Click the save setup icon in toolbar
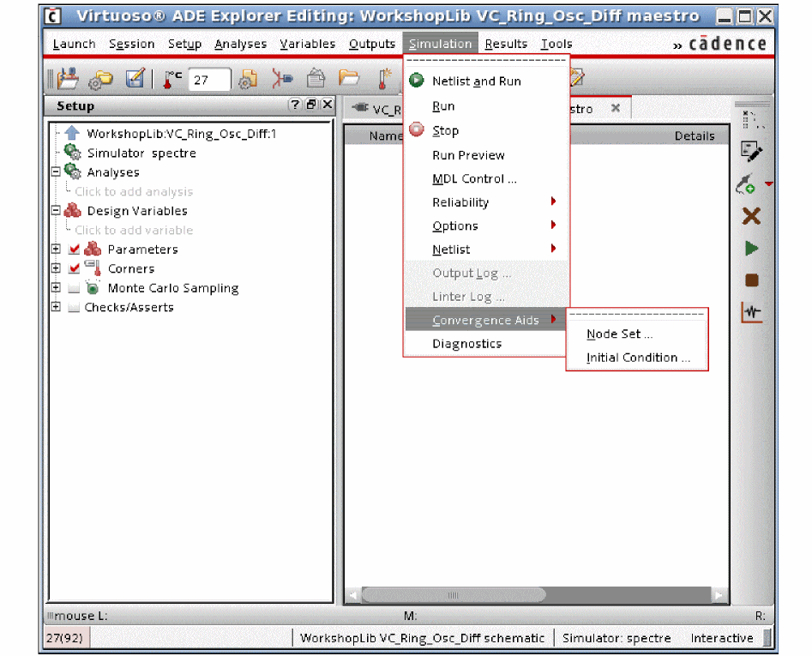The height and width of the screenshot is (656, 812). point(68,79)
